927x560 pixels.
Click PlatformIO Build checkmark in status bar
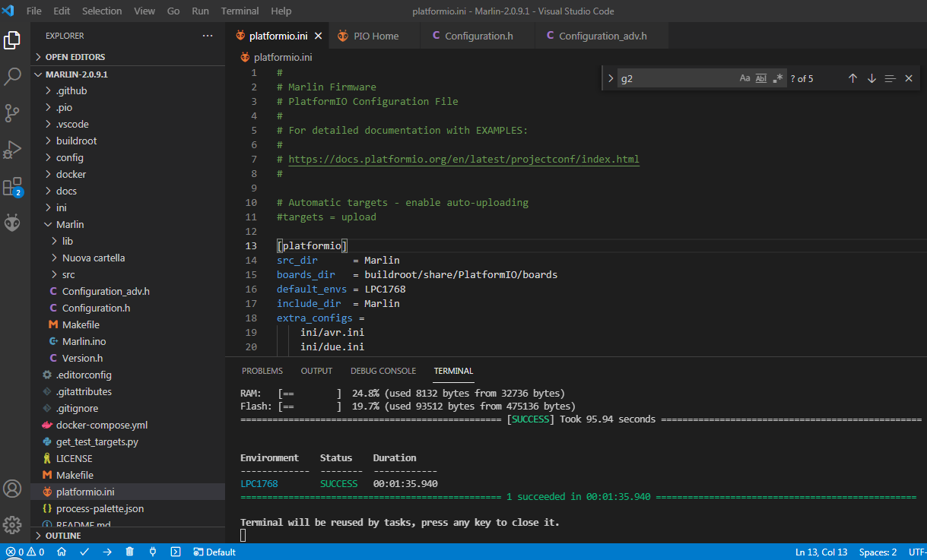tap(84, 552)
